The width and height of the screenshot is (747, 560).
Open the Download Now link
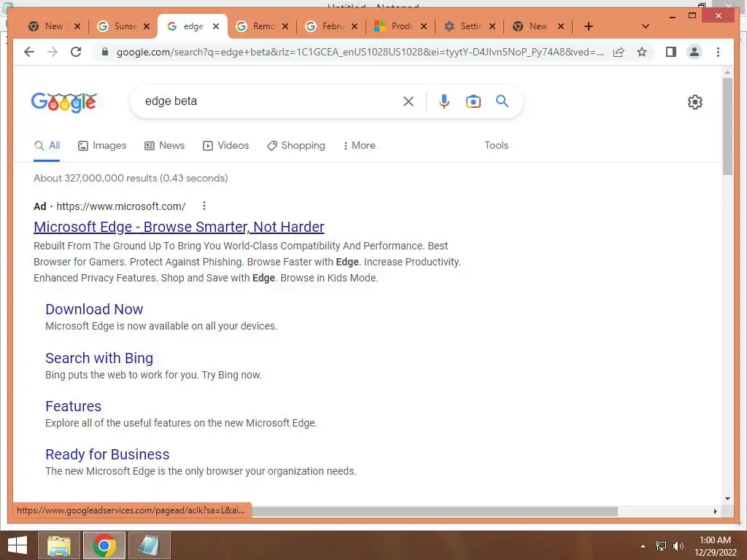(94, 309)
